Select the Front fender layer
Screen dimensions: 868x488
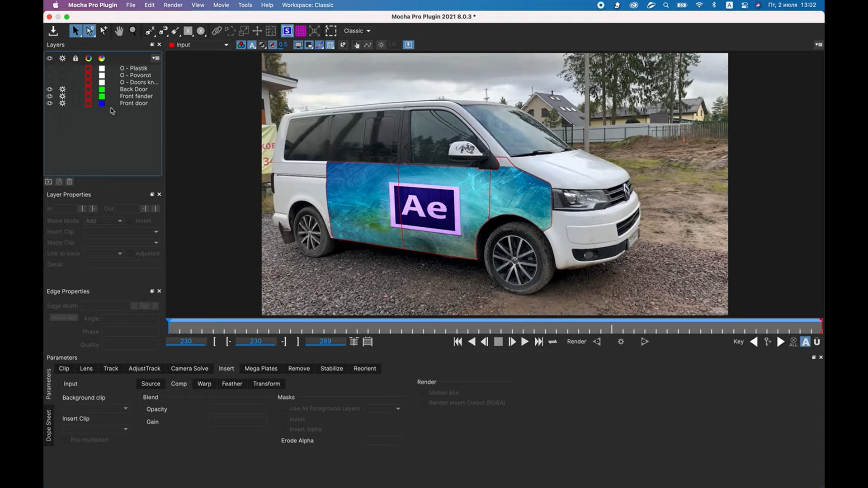pyautogui.click(x=136, y=96)
